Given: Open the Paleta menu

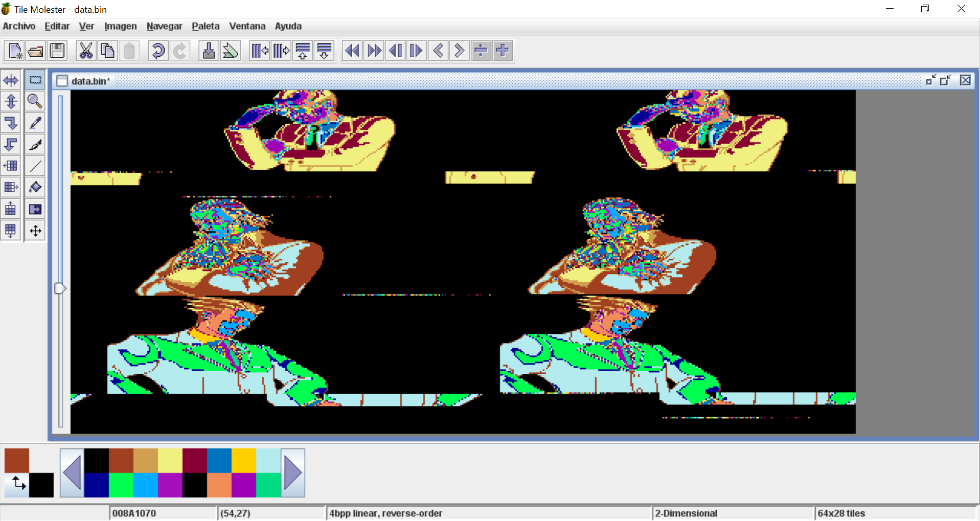Looking at the screenshot, I should 206,26.
